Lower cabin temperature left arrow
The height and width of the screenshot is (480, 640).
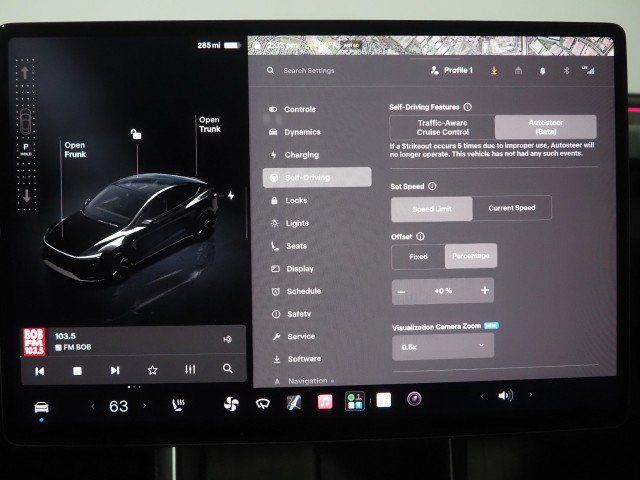[x=93, y=407]
